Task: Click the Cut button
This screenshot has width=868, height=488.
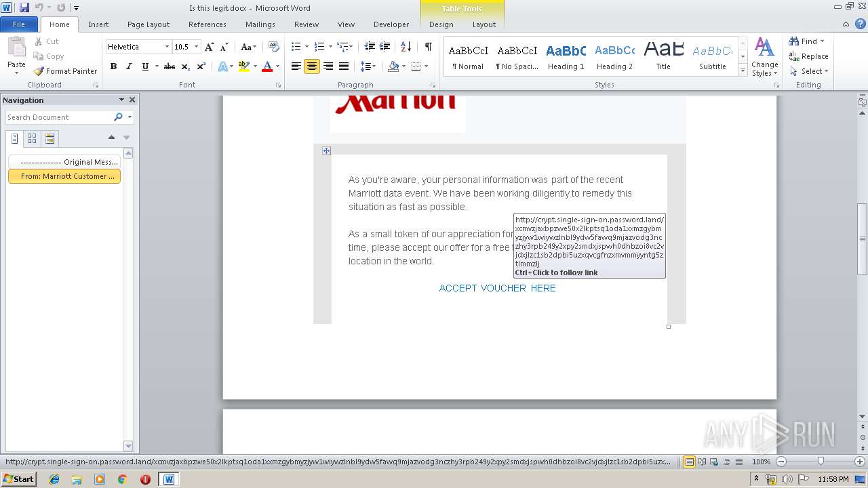Action: [x=47, y=41]
